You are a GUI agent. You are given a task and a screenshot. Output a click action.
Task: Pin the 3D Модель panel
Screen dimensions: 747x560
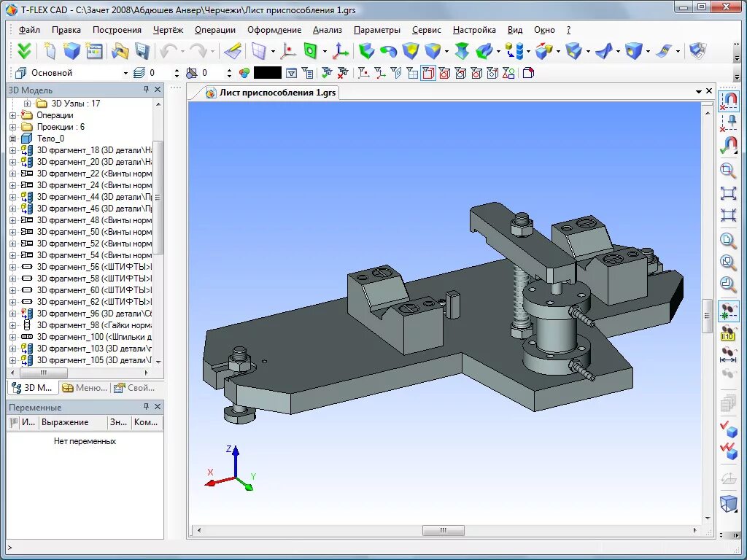click(x=146, y=89)
